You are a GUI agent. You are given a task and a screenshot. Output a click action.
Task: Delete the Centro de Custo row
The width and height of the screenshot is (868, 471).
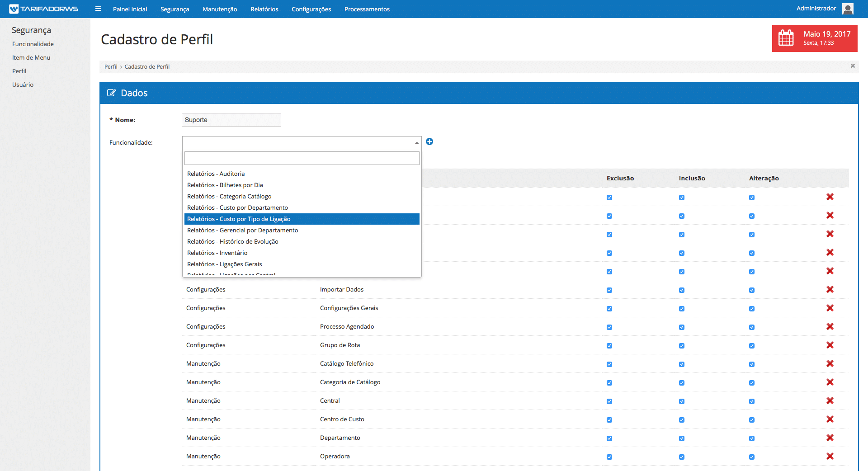click(830, 419)
